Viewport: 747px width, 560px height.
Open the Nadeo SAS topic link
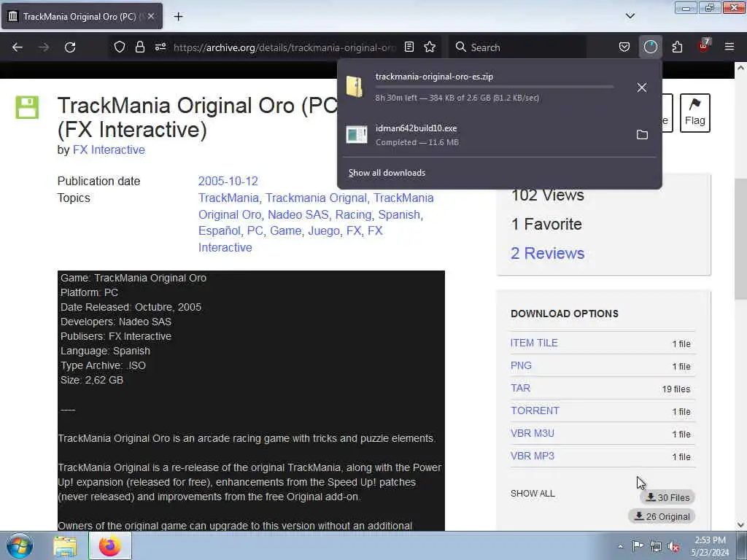coord(298,214)
